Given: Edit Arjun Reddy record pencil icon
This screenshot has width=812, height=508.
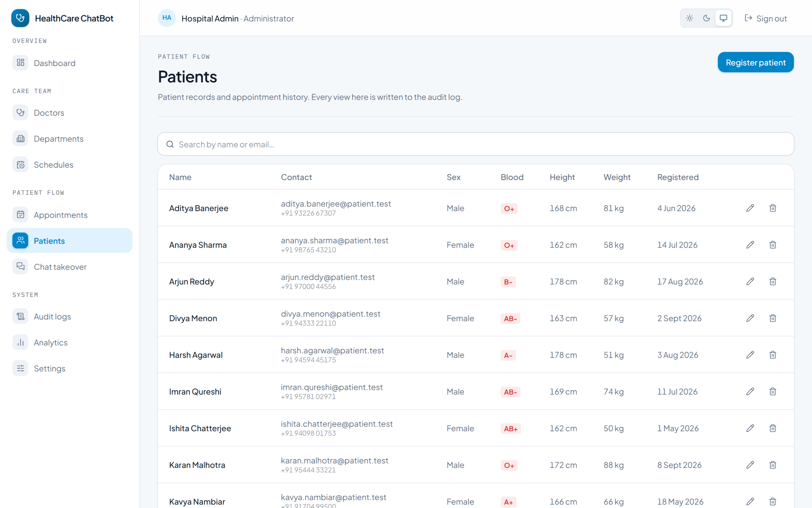Looking at the screenshot, I should (750, 281).
